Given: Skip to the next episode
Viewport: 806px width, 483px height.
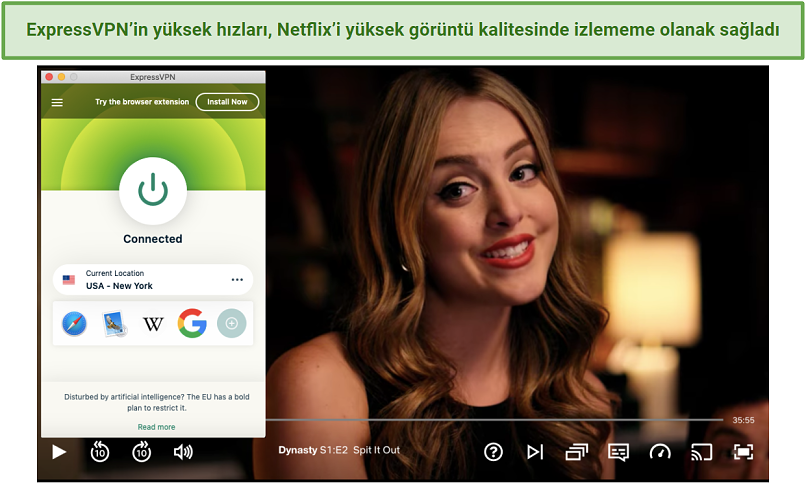Looking at the screenshot, I should click(x=535, y=452).
